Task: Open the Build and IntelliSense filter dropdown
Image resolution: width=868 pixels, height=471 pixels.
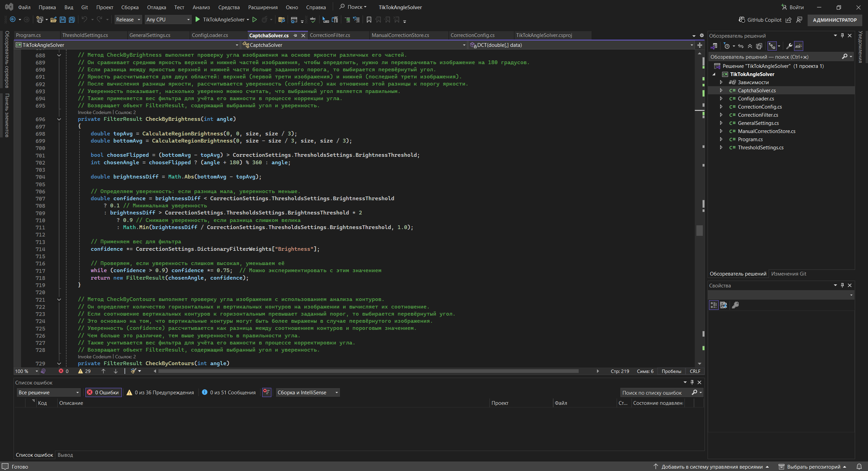Action: pos(308,392)
